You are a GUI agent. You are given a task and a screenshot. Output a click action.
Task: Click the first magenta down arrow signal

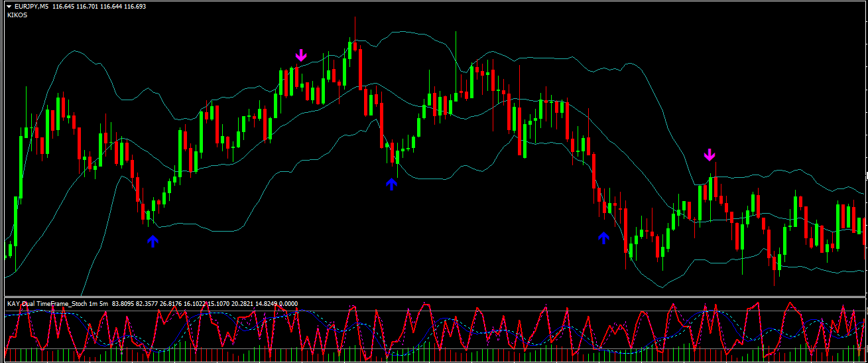click(x=301, y=55)
